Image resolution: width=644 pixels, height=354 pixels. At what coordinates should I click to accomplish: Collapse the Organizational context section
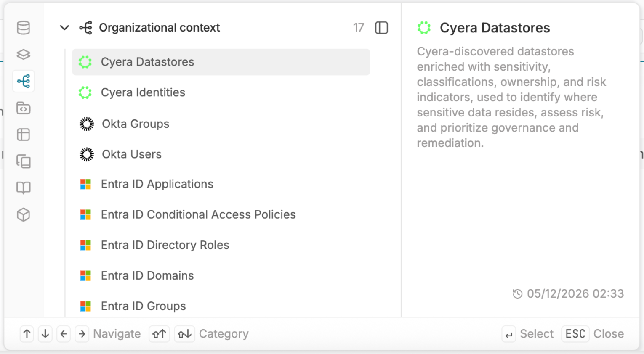coord(64,28)
